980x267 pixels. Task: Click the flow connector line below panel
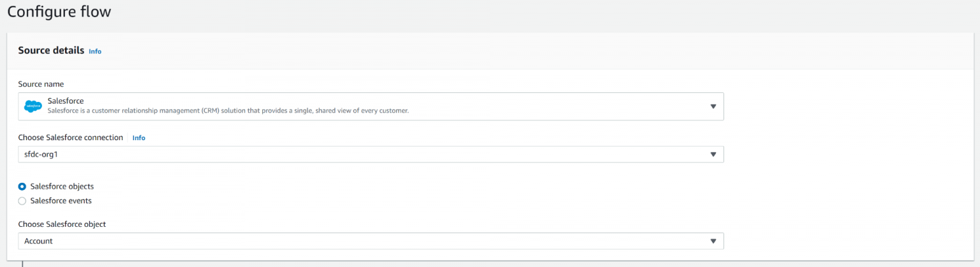[x=23, y=264]
